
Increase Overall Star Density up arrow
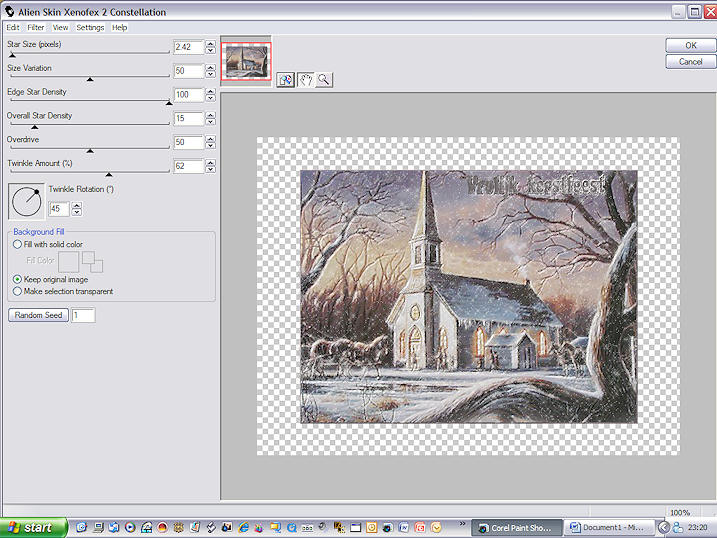(x=210, y=115)
